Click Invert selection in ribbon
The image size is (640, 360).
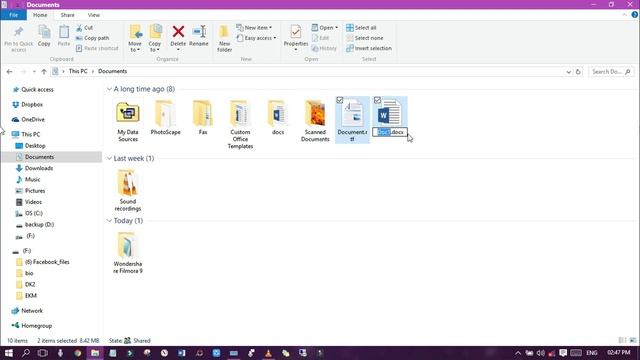click(x=369, y=48)
